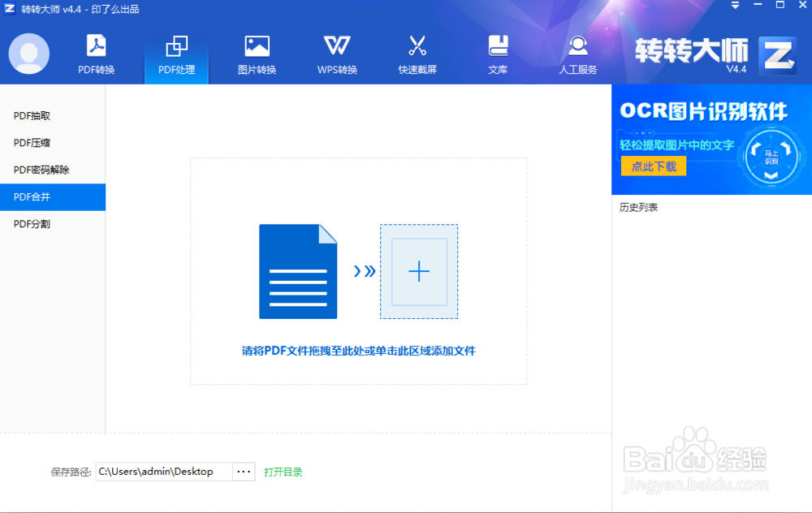Click 点此下载 on the OCR banner
The width and height of the screenshot is (812, 513).
[654, 166]
